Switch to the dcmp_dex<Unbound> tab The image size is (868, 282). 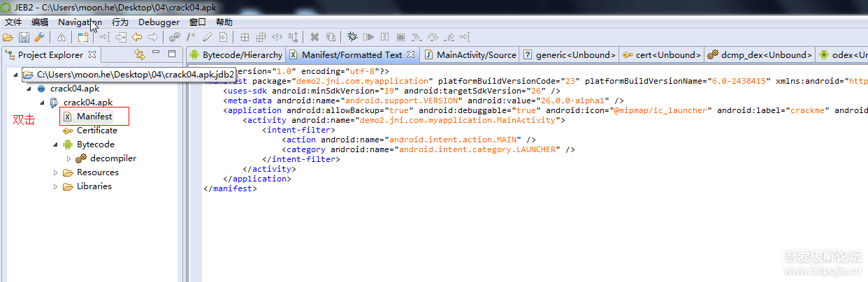759,54
